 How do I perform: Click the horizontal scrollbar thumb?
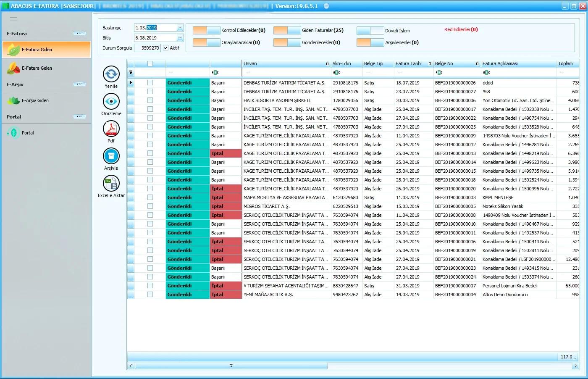[x=231, y=366]
